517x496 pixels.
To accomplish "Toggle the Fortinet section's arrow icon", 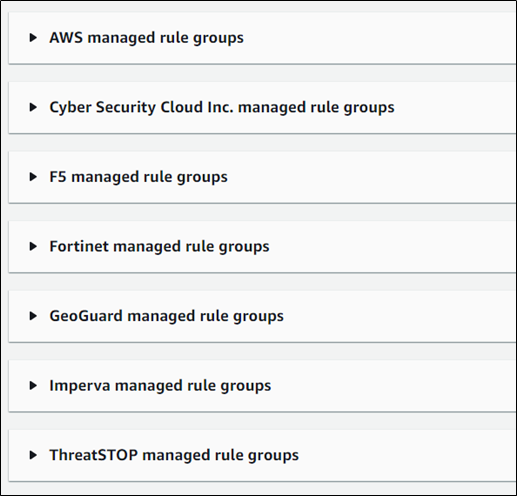I will click(33, 246).
